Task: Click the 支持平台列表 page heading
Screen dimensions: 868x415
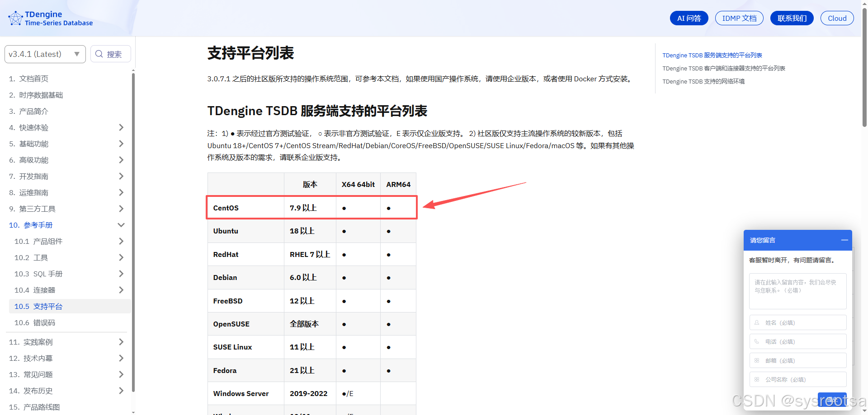Action: [x=250, y=53]
